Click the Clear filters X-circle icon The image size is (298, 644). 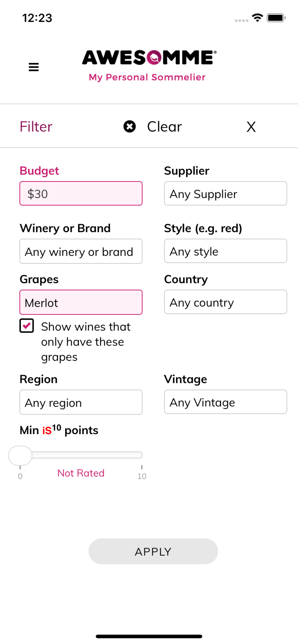tap(130, 126)
